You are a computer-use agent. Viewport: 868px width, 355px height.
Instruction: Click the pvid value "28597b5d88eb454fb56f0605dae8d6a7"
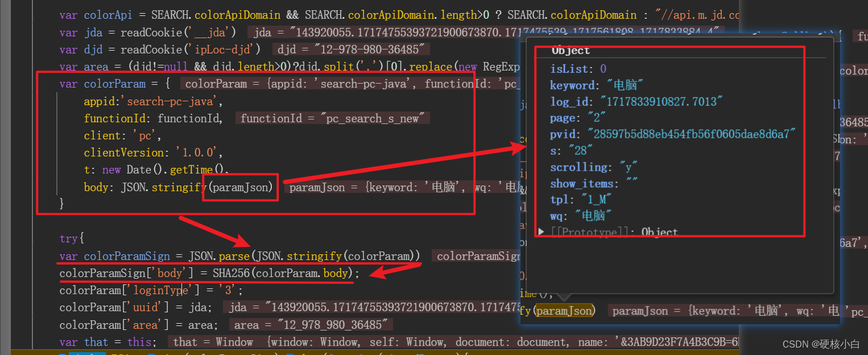point(691,134)
